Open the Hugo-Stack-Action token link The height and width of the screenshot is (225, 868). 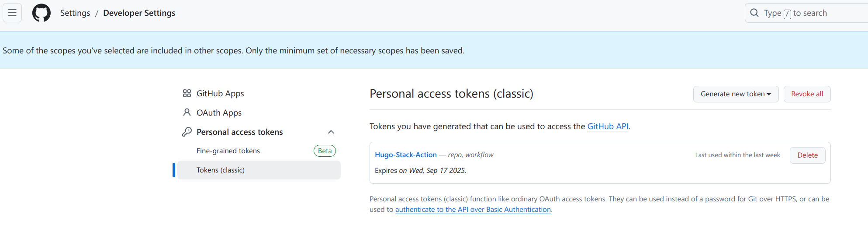406,155
